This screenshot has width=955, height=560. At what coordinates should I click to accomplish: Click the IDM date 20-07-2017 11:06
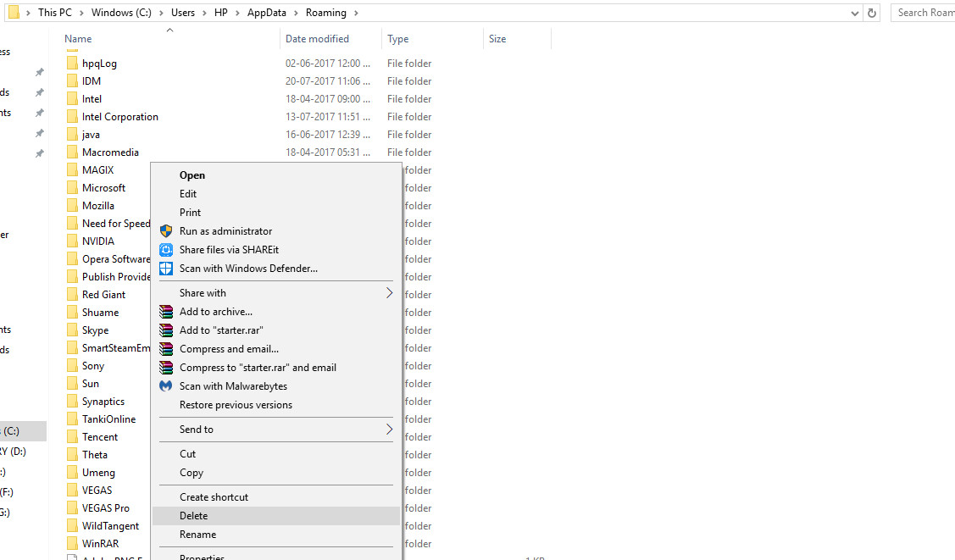point(328,81)
